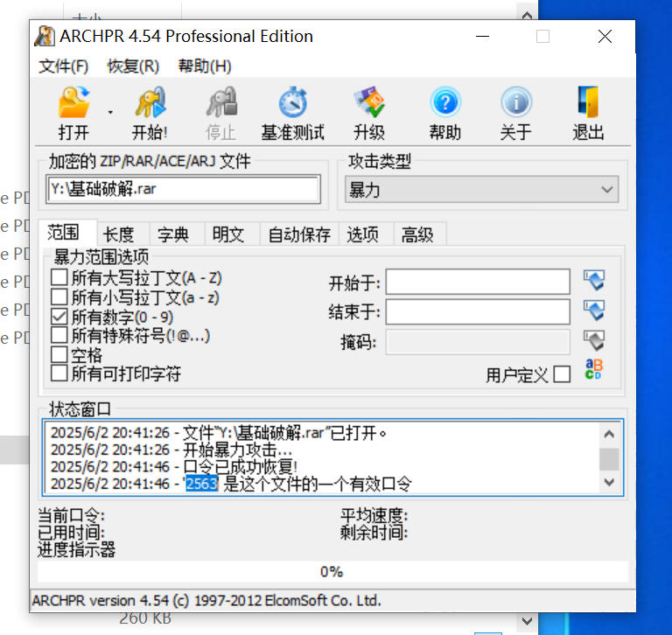Click the 打开 (Open) folder icon
This screenshot has width=672, height=635.
[73, 104]
